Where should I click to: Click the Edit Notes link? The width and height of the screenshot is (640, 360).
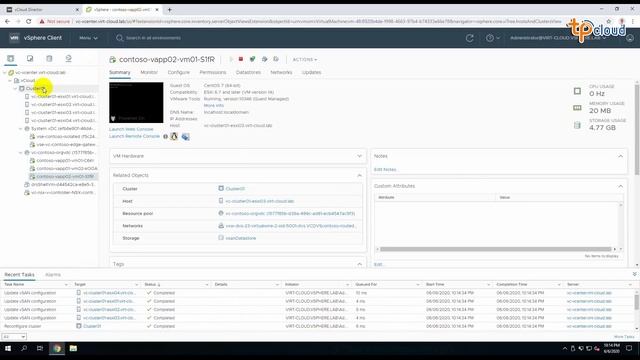(x=385, y=169)
